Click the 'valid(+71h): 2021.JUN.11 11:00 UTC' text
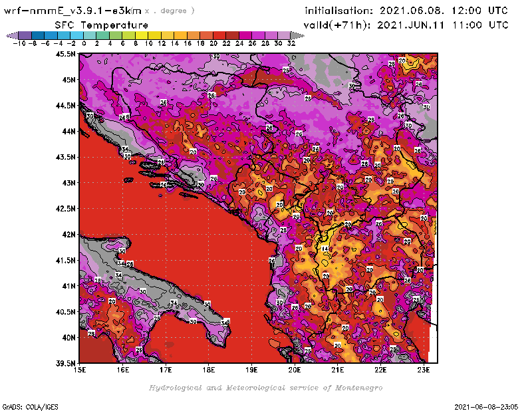Screen dimensions: 532x411 pos(406,25)
